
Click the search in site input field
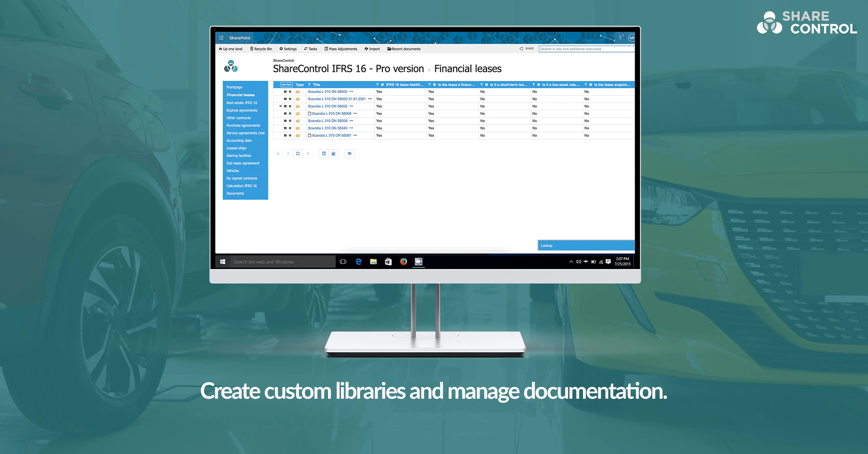coord(586,48)
